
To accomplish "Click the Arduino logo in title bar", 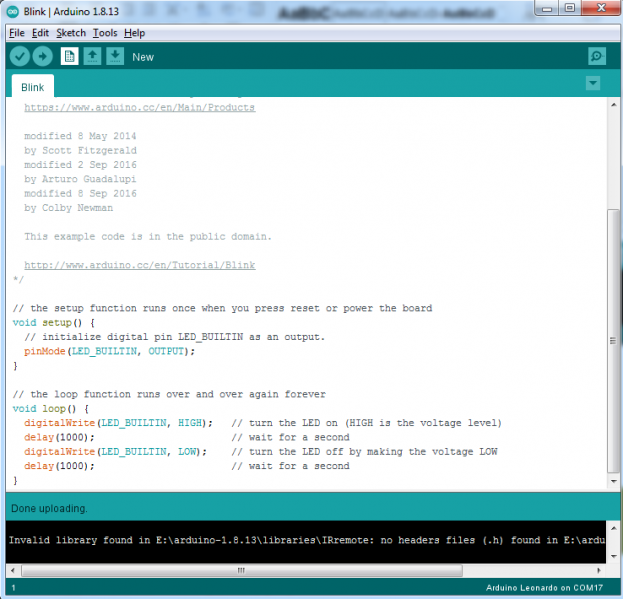I will tap(13, 12).
